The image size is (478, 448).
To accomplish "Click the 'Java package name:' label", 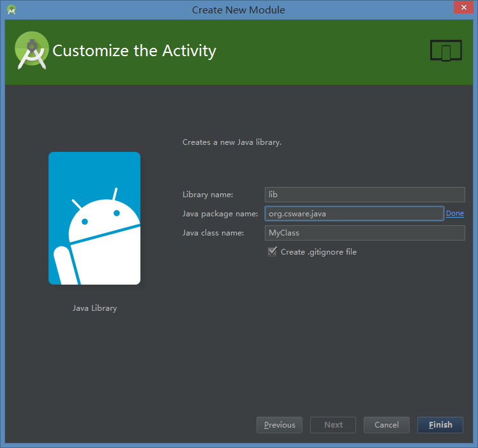I will coord(220,214).
